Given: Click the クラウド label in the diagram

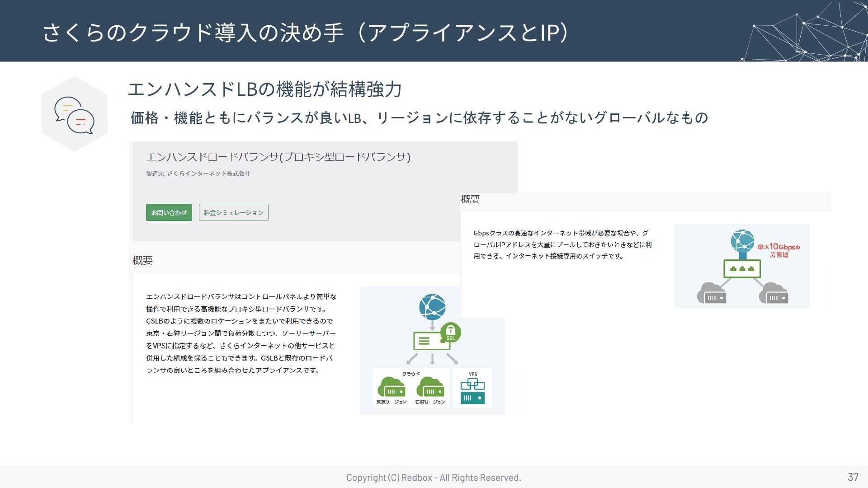Looking at the screenshot, I should click(x=411, y=374).
